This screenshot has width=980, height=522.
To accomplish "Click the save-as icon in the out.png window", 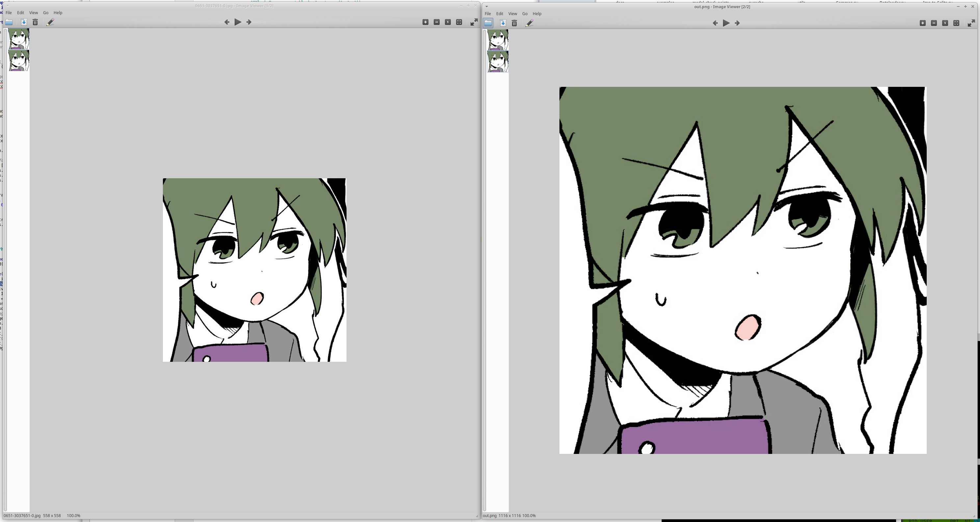I will tap(503, 23).
